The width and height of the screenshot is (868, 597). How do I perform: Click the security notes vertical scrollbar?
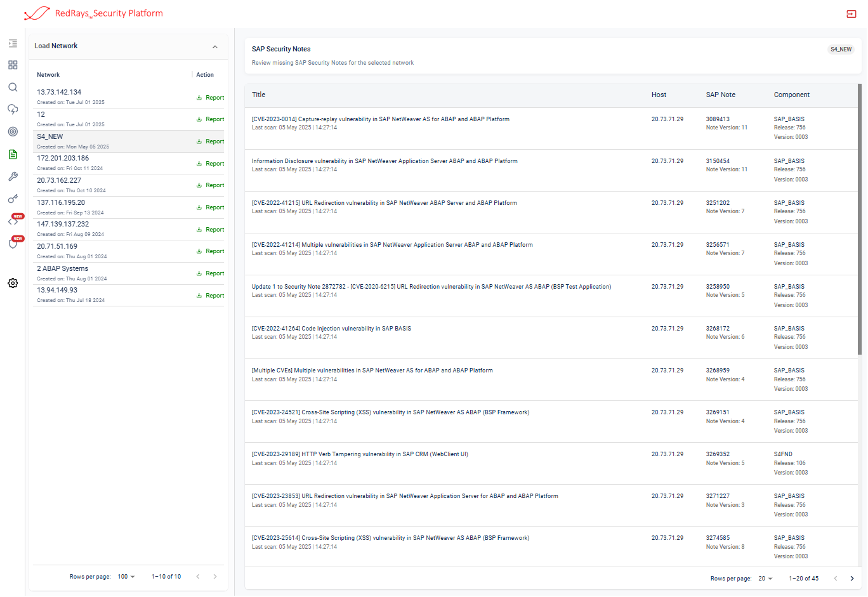(x=860, y=219)
